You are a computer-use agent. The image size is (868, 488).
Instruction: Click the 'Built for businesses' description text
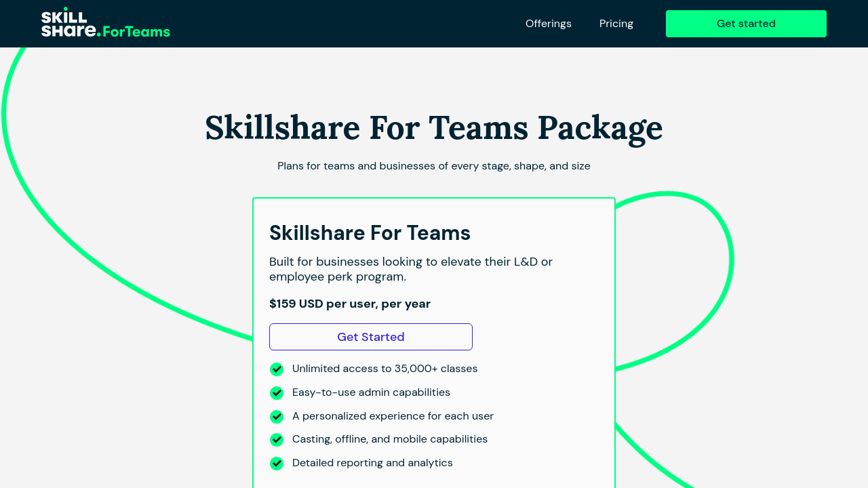[411, 269]
